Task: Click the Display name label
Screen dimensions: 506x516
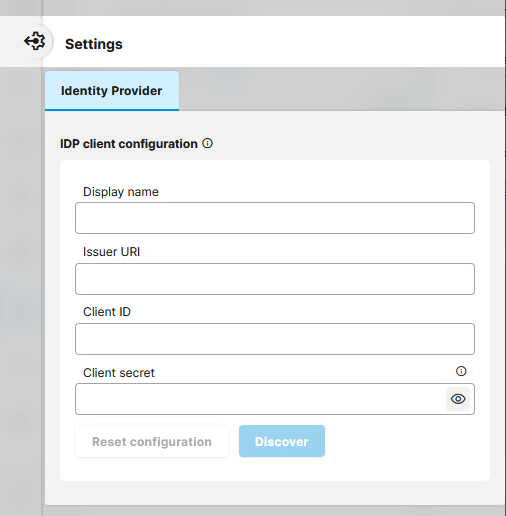Action: pos(121,192)
